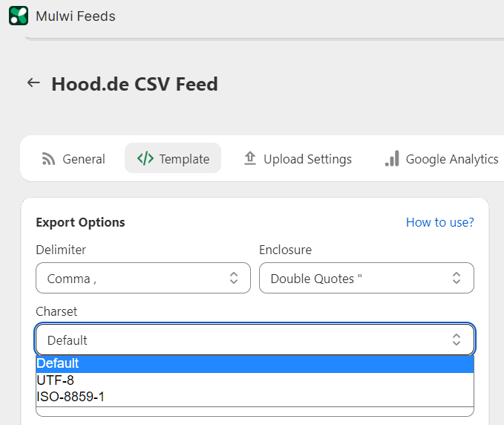Click the Charset dropdown showing Default

pos(255,340)
